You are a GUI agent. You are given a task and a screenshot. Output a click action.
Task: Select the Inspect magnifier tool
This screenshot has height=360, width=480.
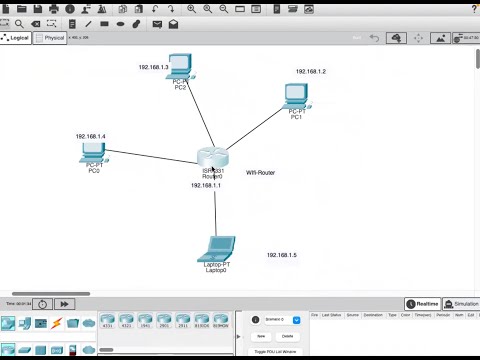click(x=19, y=24)
